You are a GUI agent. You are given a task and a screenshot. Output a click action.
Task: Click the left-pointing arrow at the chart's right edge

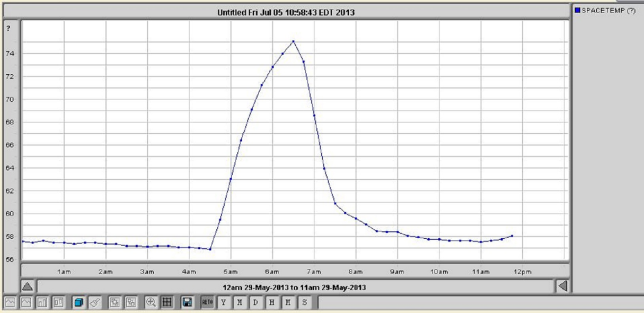[x=563, y=284]
